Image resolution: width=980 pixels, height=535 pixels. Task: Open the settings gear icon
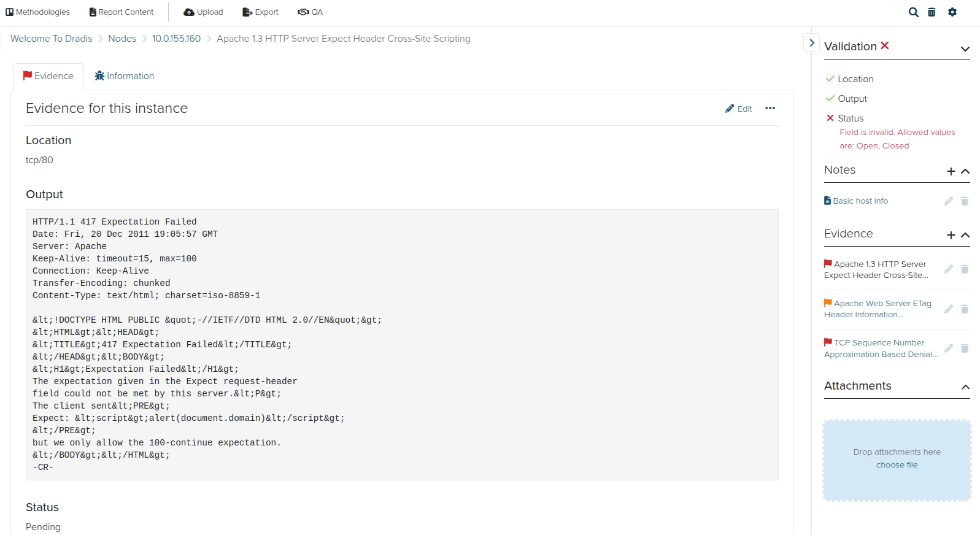coord(952,12)
